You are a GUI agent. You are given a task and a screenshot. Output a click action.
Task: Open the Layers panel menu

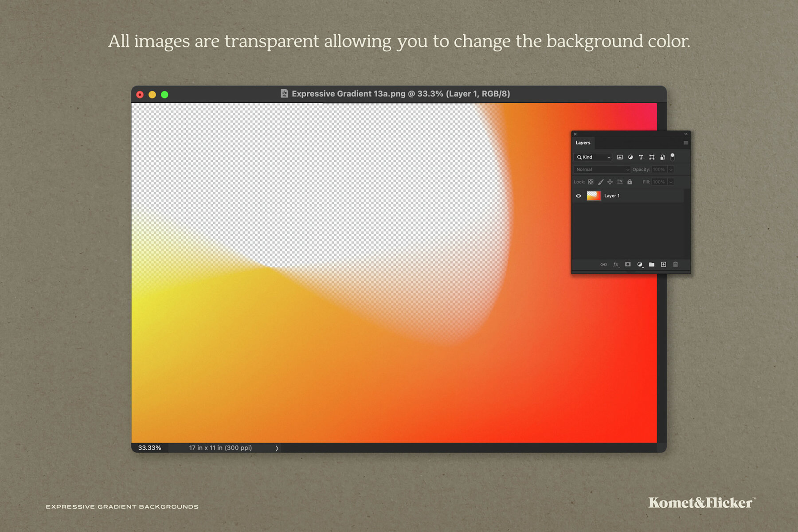tap(685, 143)
